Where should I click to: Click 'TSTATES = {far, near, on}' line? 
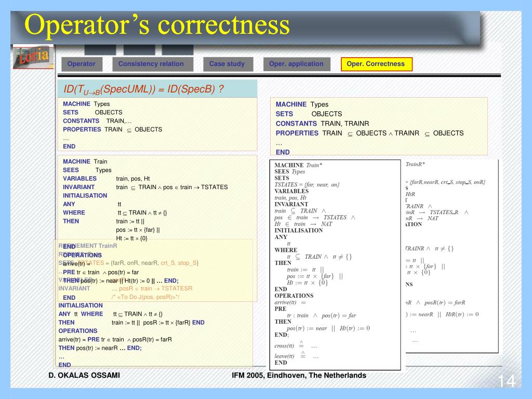click(x=307, y=184)
